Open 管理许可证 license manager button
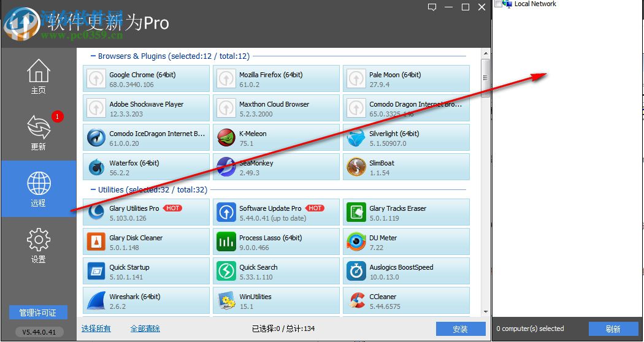644x342 pixels. (x=38, y=313)
